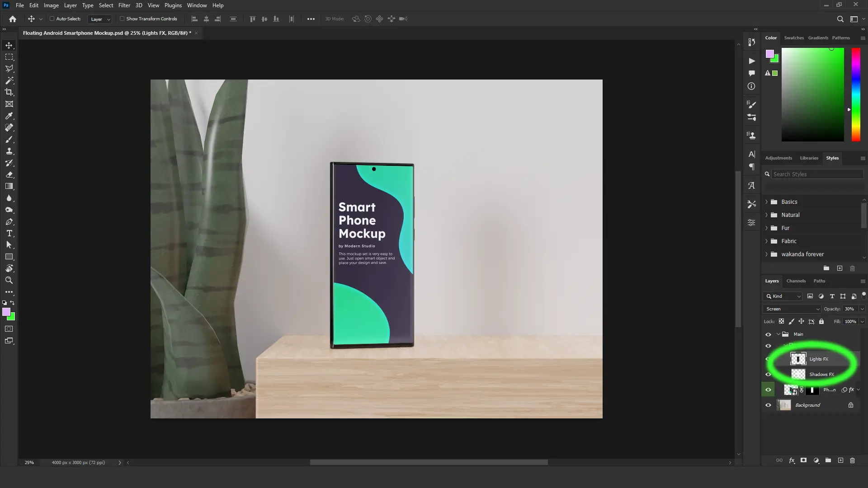This screenshot has width=868, height=488.
Task: Open the Filter menu
Action: (x=124, y=5)
